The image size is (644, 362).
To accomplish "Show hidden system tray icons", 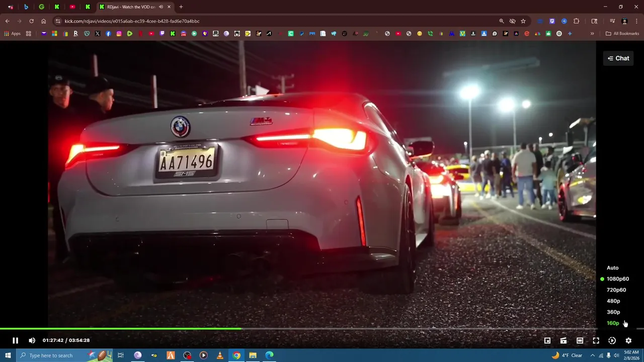I will 592,355.
